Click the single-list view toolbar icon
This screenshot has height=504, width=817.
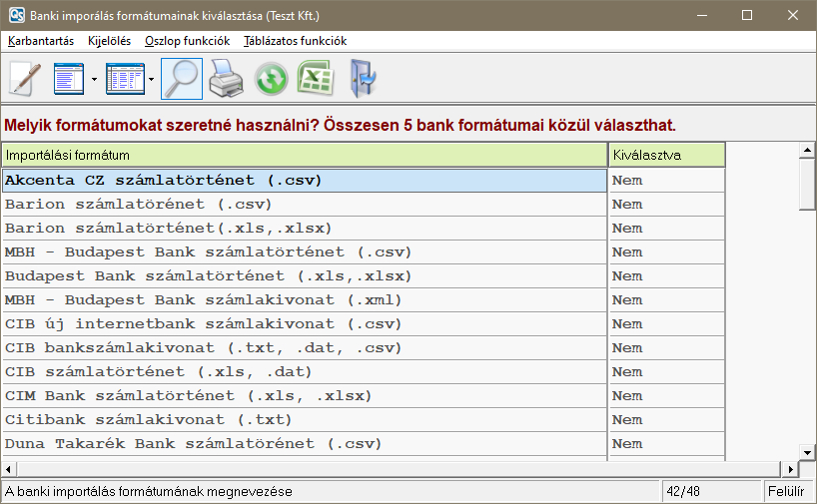[68, 79]
